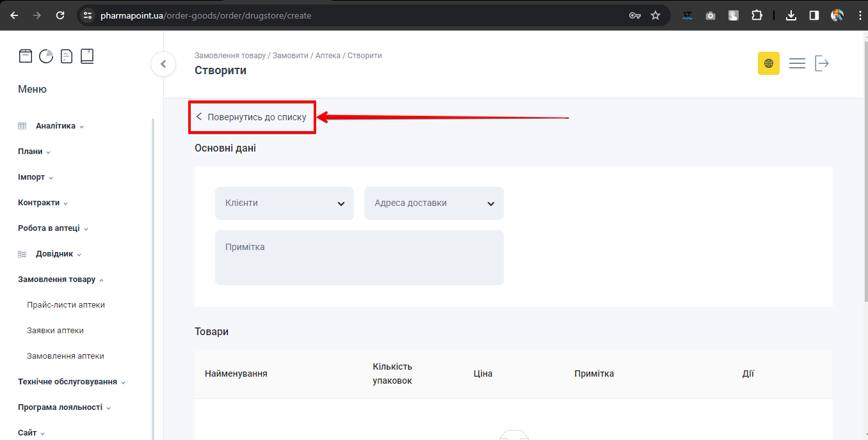Open the Клієнти dropdown
Image resolution: width=868 pixels, height=440 pixels.
coord(284,203)
